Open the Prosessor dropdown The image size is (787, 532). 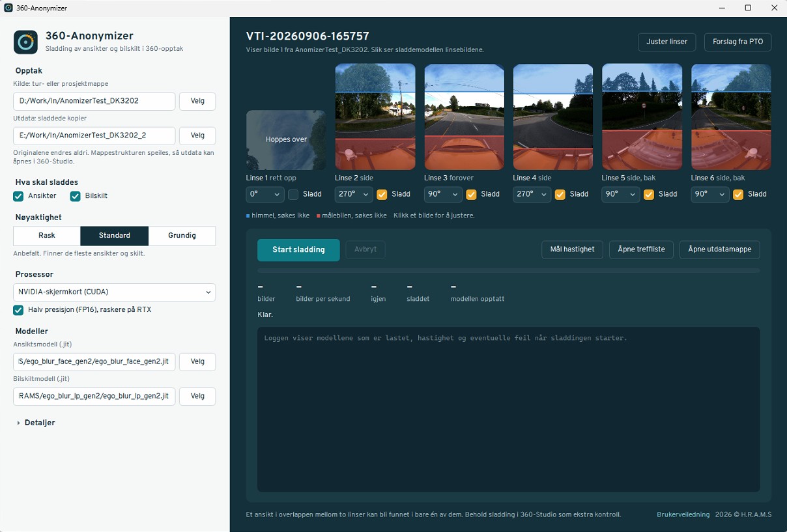pos(114,292)
